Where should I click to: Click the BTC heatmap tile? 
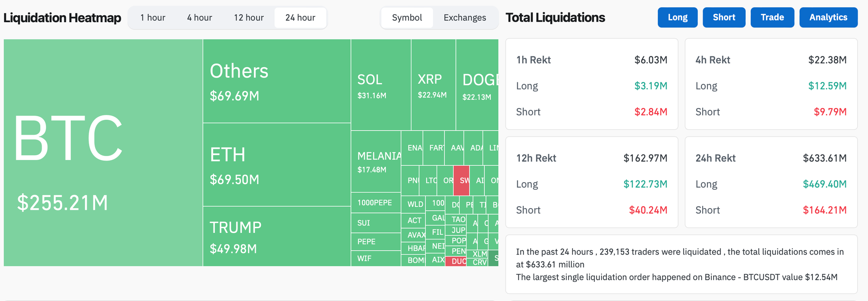coord(103,153)
